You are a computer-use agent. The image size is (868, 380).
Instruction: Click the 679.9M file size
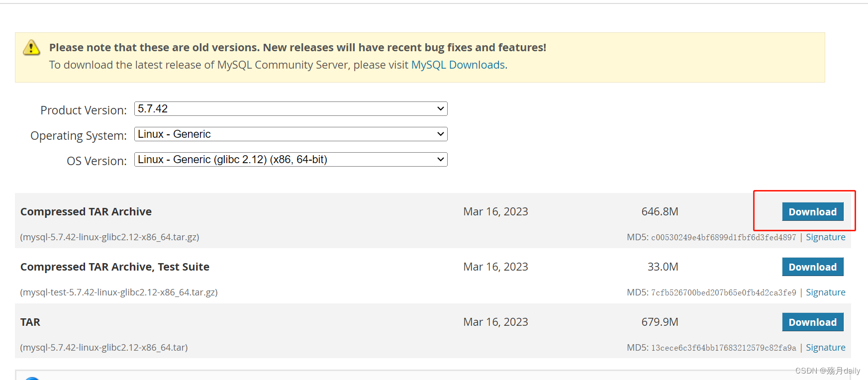pos(660,322)
